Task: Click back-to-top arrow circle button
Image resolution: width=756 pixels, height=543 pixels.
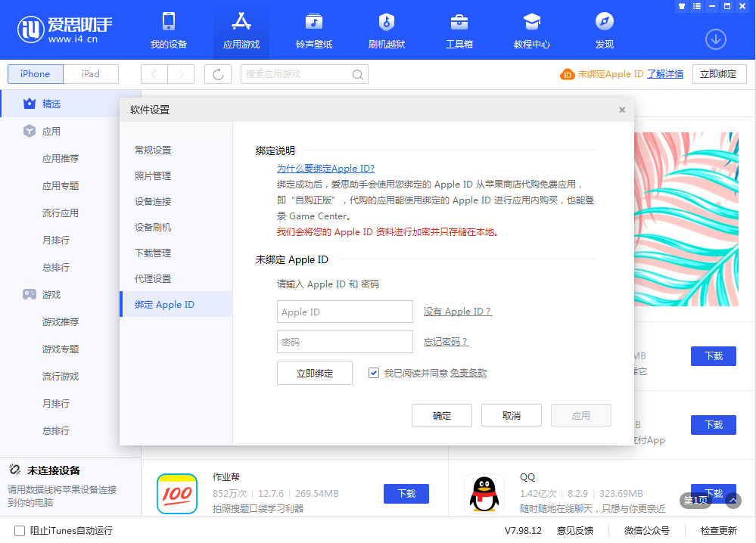Action: (733, 501)
